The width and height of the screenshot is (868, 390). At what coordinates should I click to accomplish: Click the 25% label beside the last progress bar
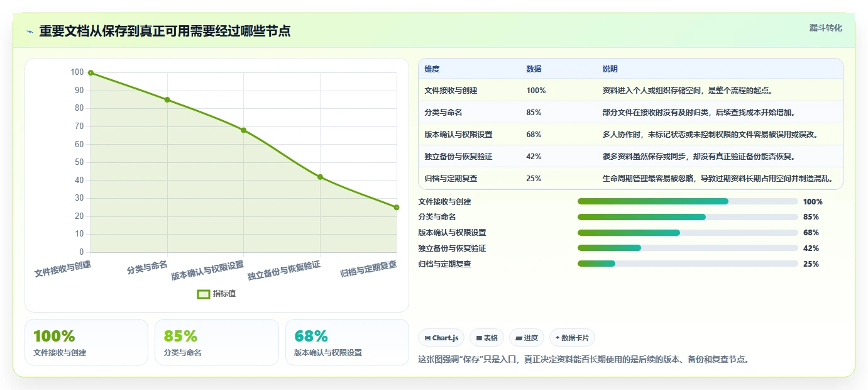811,264
